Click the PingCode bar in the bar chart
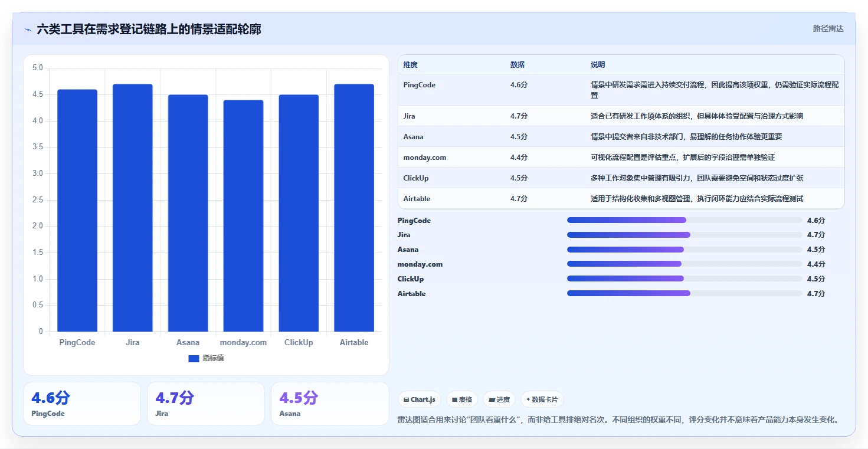This screenshot has width=868, height=449. [x=77, y=211]
